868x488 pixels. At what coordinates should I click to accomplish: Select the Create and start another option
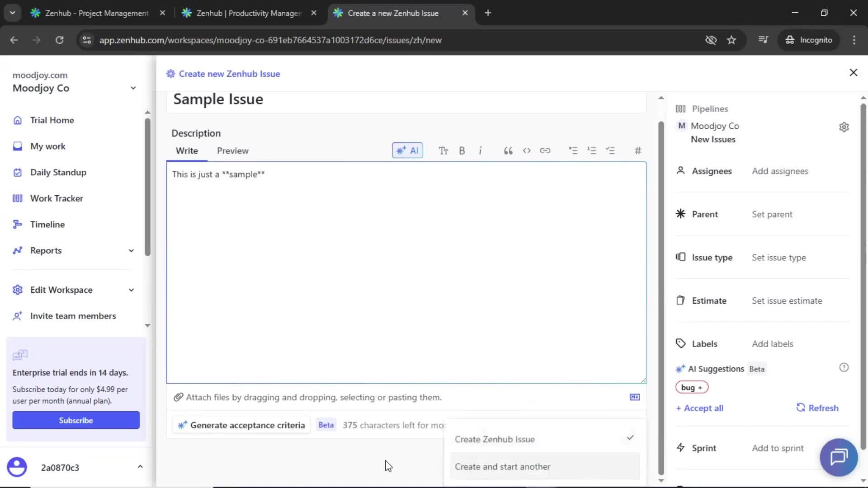(503, 467)
